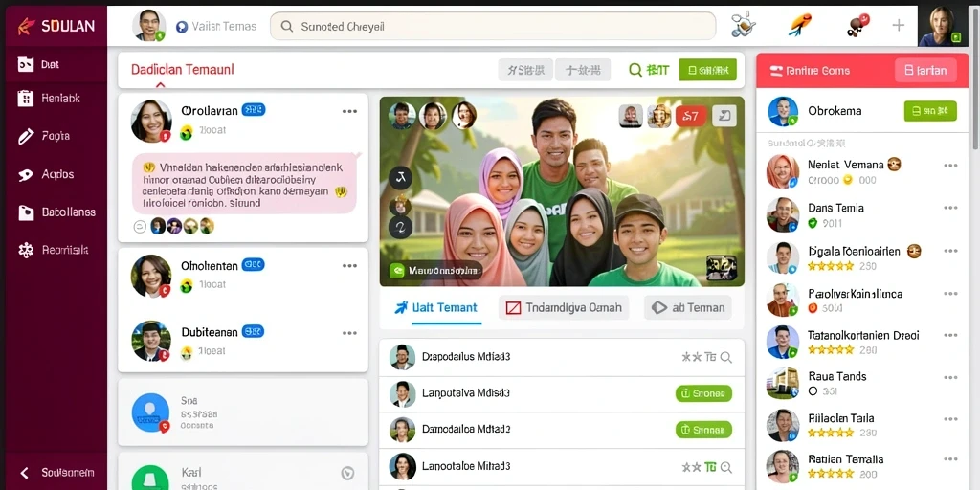Image resolution: width=980 pixels, height=490 pixels.
Task: Click the pink message bubble text
Action: (244, 185)
